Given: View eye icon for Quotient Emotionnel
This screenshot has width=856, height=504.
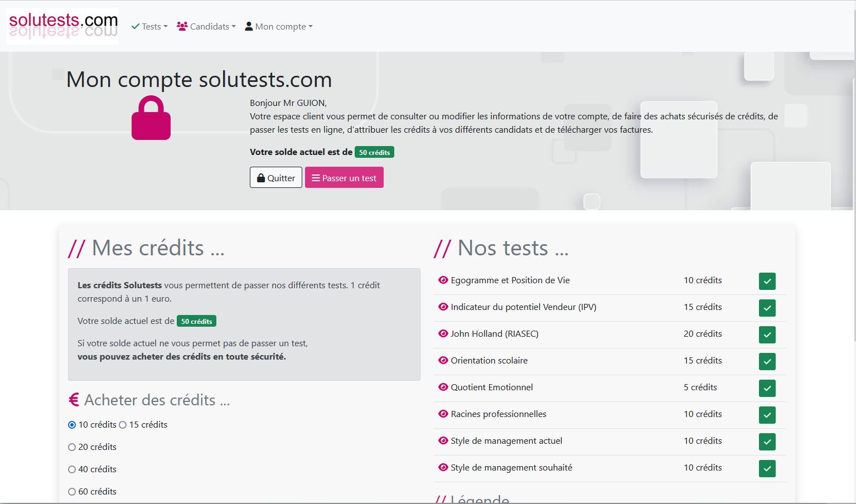Looking at the screenshot, I should [x=443, y=387].
